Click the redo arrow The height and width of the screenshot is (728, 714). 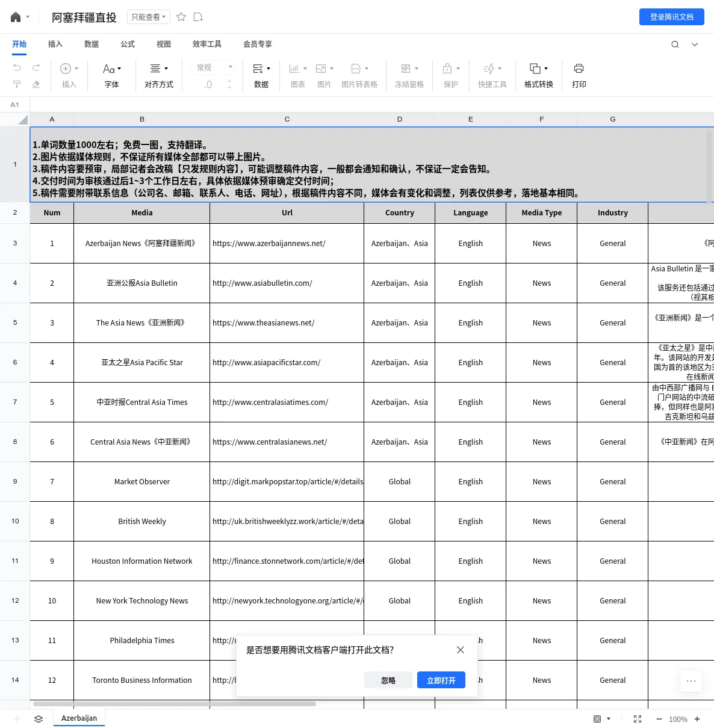[36, 67]
